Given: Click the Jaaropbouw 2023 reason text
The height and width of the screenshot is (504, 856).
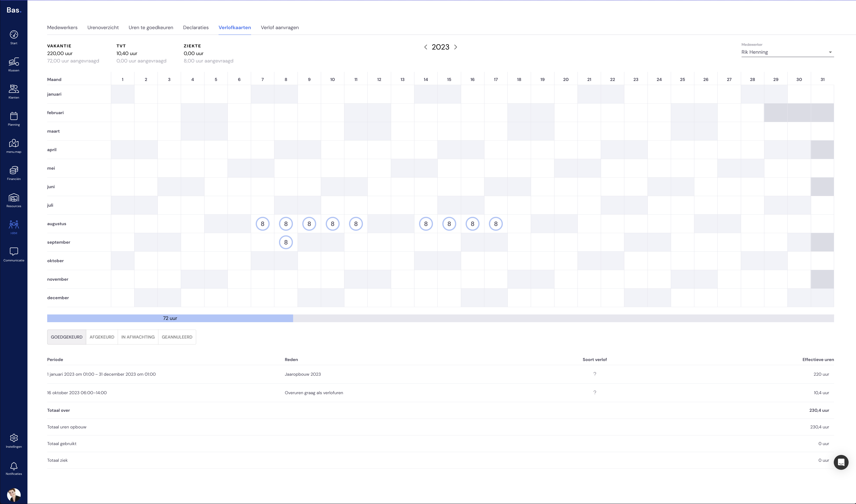Looking at the screenshot, I should click(303, 374).
